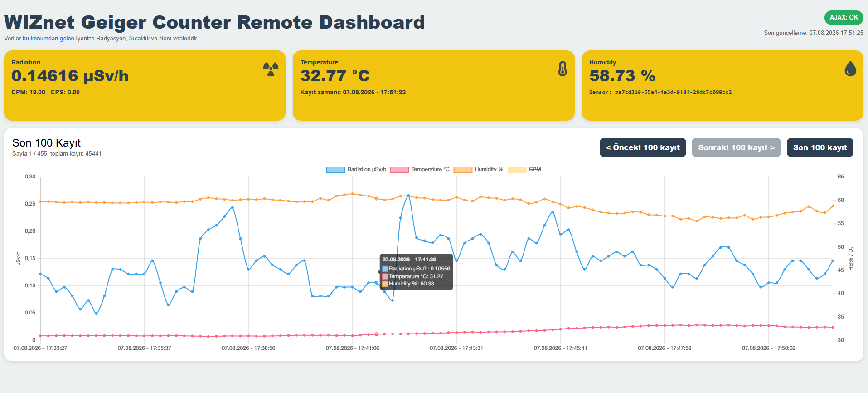Click the Sonraki 100 kayıt button
Screen dimensions: 868x393
736,147
